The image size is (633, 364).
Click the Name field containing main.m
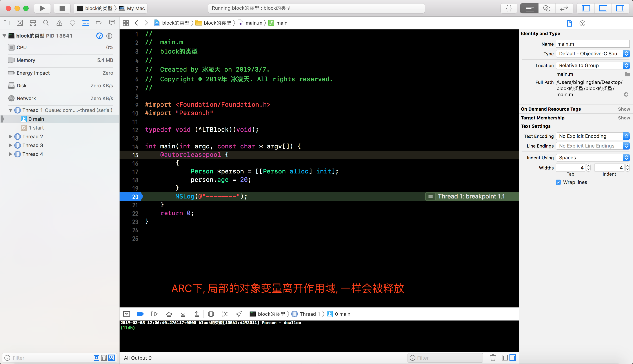click(592, 44)
